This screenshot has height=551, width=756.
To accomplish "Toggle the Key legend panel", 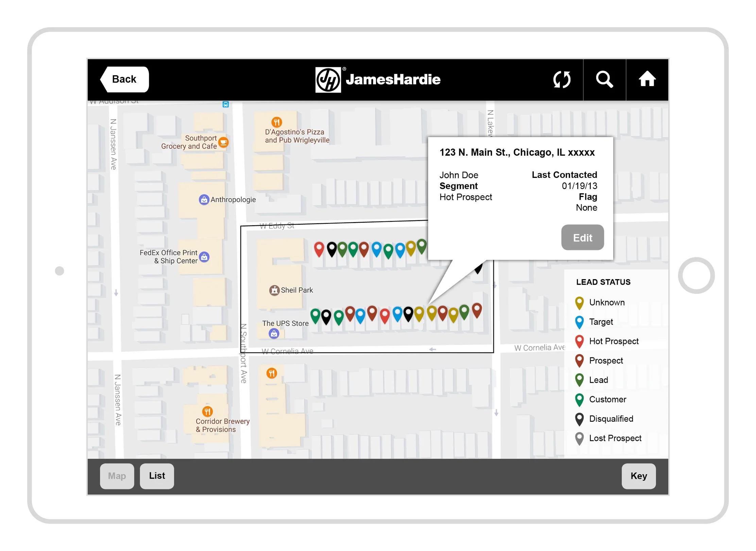I will [638, 476].
